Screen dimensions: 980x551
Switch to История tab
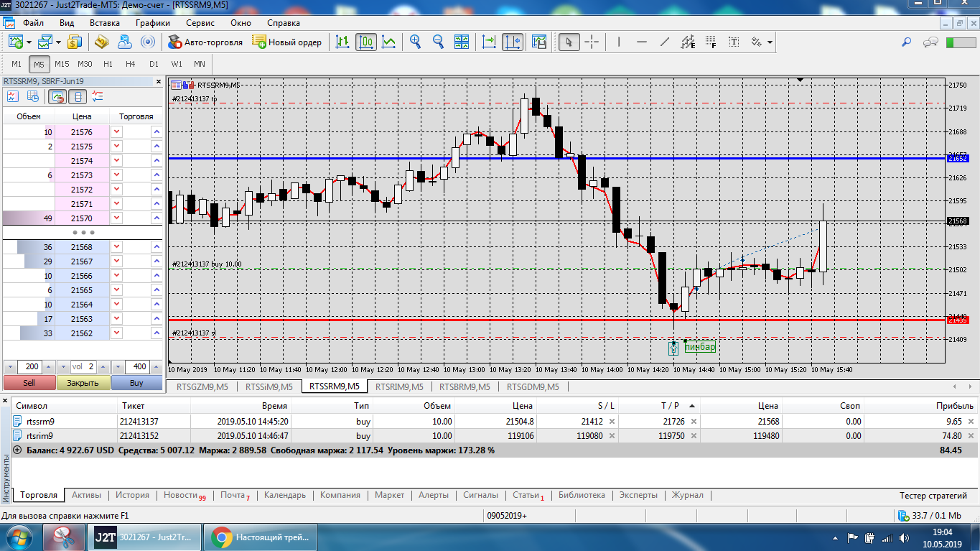point(132,495)
